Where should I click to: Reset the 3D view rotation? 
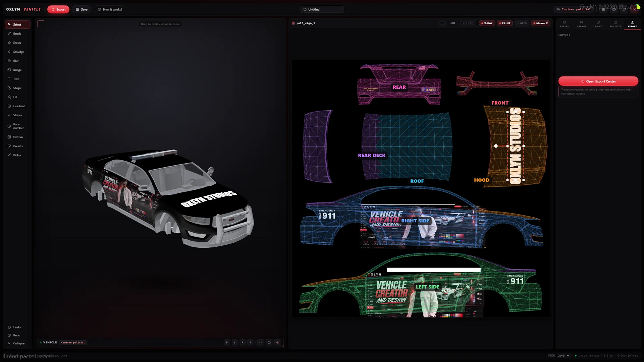pos(269,342)
